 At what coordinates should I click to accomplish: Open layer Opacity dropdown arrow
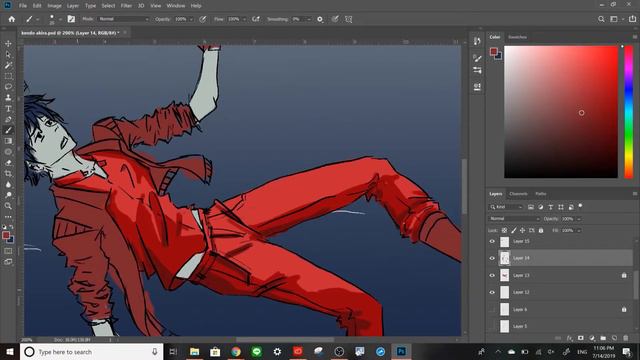pos(579,219)
